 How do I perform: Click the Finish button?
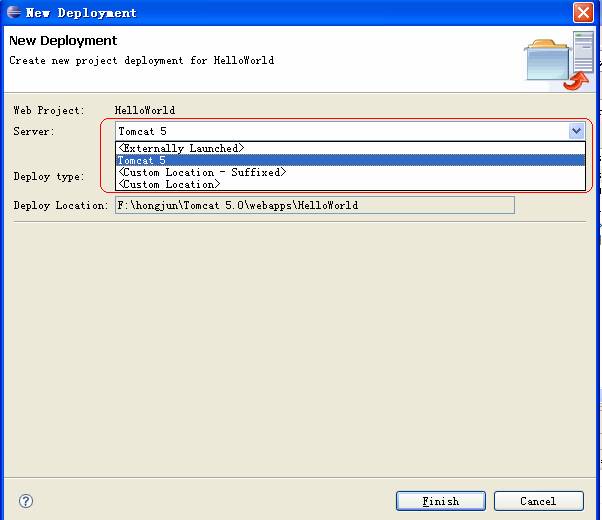pyautogui.click(x=441, y=501)
